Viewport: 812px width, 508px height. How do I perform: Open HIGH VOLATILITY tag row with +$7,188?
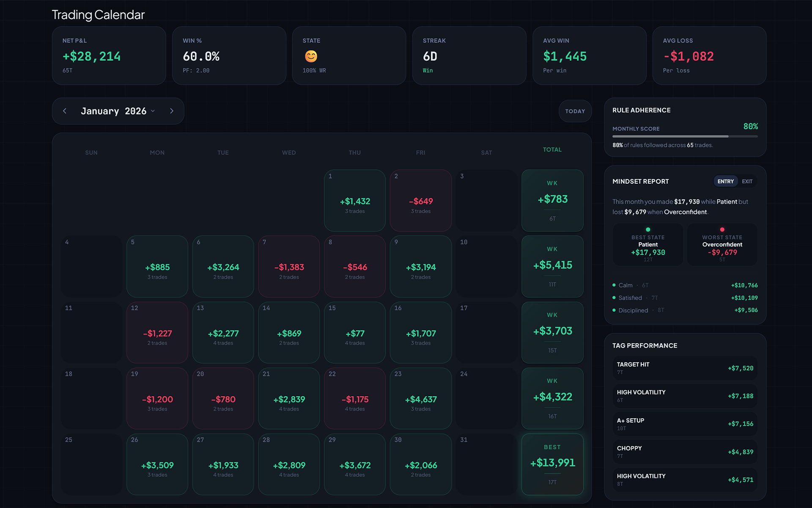(x=685, y=396)
